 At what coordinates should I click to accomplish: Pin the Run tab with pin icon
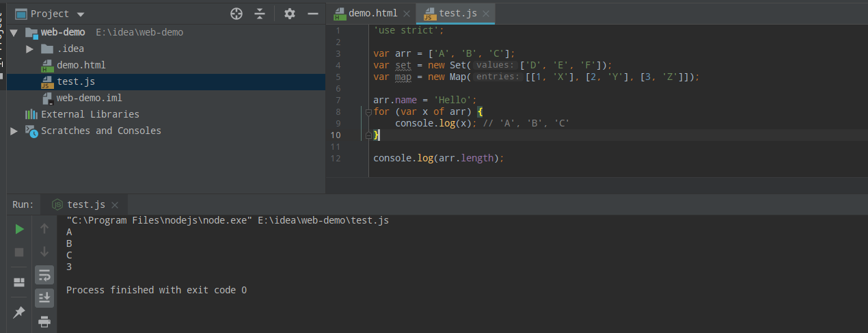click(x=19, y=312)
